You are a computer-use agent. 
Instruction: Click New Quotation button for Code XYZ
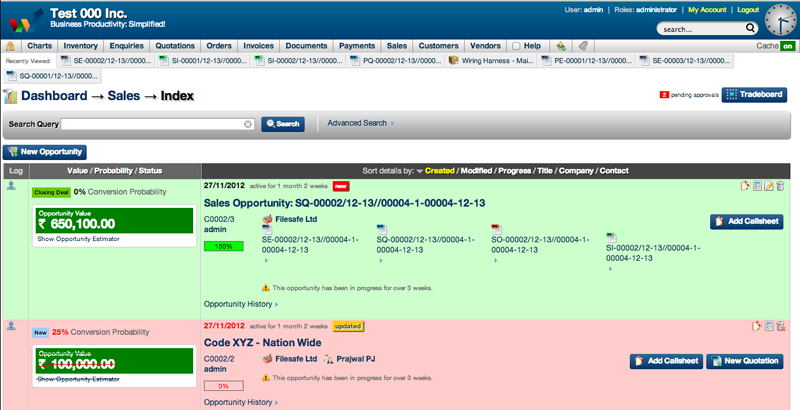point(745,361)
